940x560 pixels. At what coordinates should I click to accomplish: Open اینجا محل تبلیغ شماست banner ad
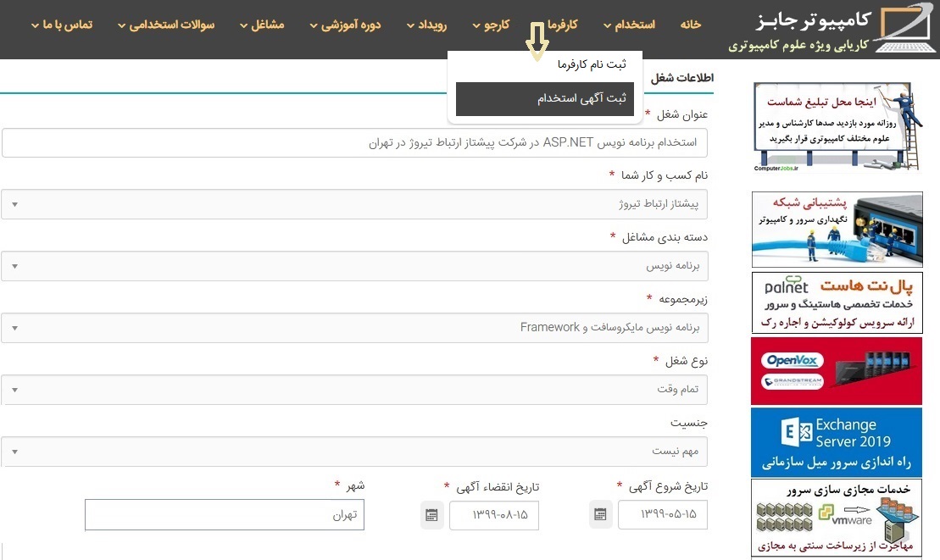(x=837, y=128)
